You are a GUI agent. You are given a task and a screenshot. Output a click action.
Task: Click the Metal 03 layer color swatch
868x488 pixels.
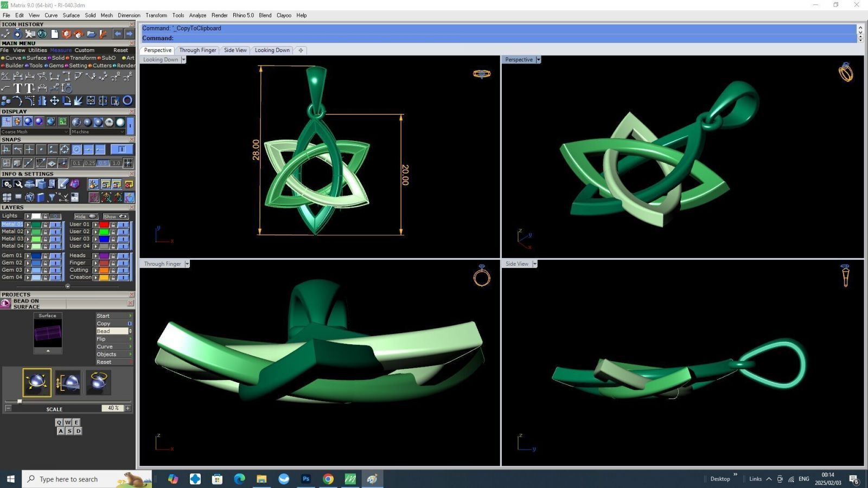(36, 239)
